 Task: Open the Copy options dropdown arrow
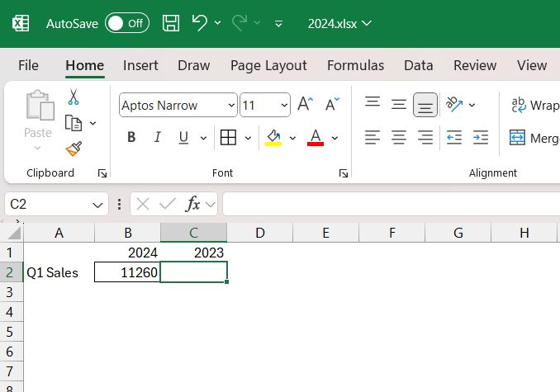93,124
